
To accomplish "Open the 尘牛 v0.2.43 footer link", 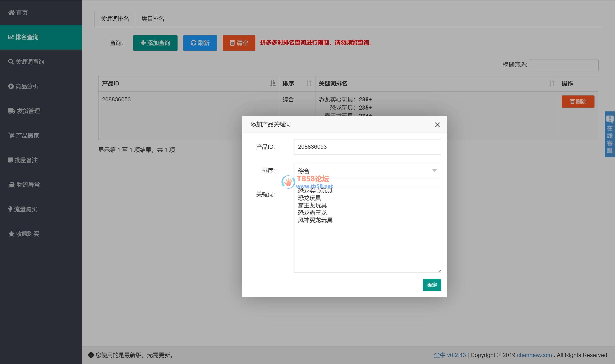I will (x=450, y=355).
